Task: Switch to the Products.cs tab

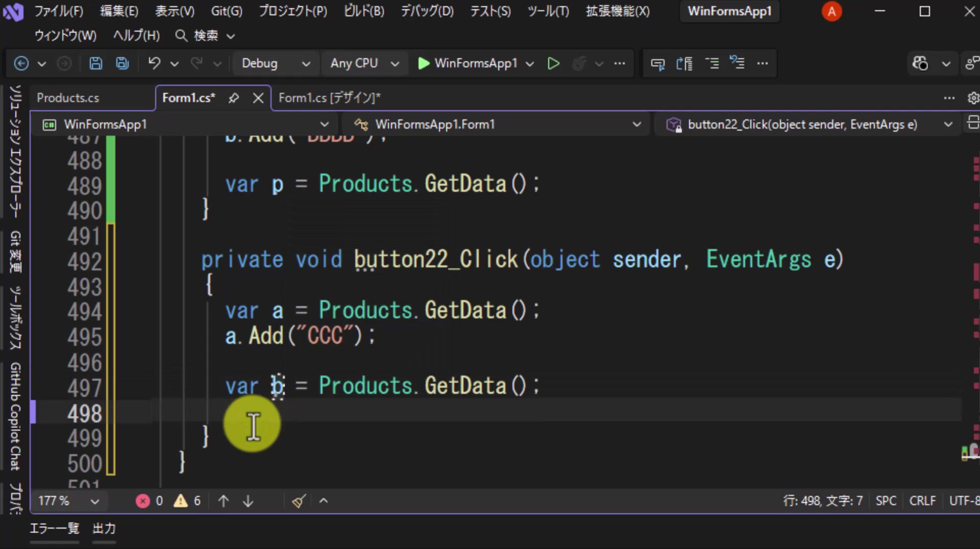Action: coord(68,98)
